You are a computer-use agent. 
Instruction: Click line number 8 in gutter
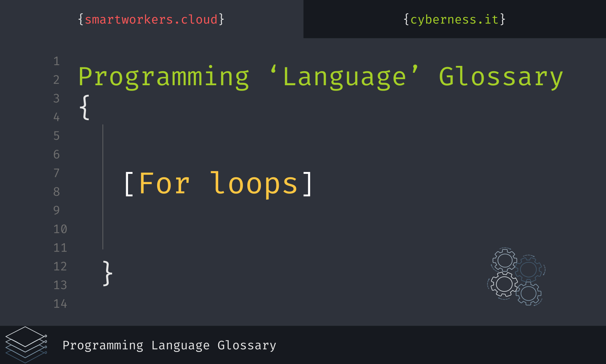pyautogui.click(x=56, y=192)
